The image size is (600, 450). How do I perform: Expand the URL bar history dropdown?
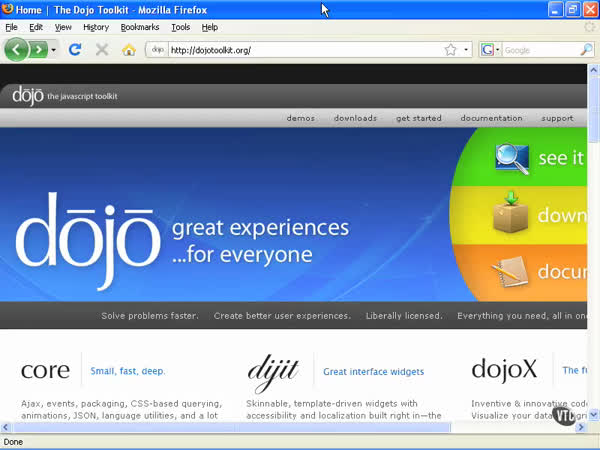pos(466,49)
